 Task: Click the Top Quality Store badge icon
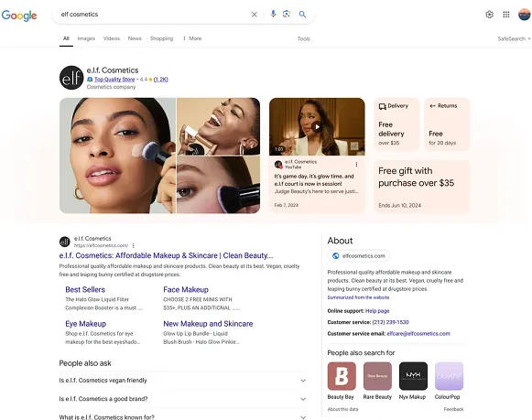point(90,80)
